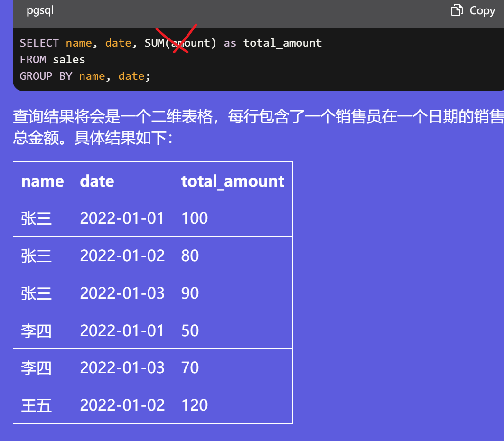This screenshot has width=504, height=441.
Task: Click the total amount cell showing 100
Action: (x=195, y=218)
